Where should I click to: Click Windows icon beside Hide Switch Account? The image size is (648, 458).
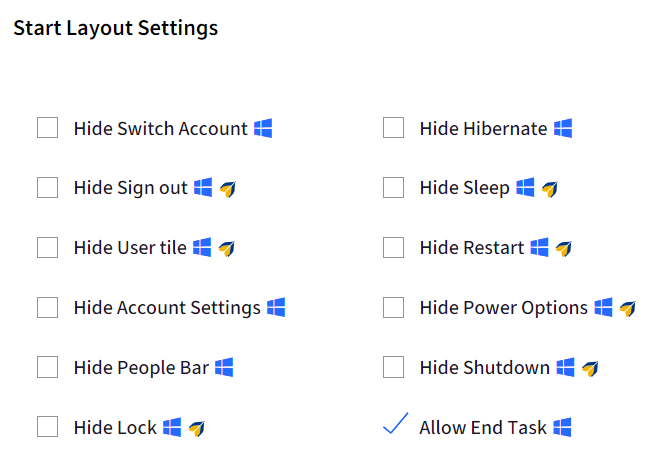click(x=263, y=128)
